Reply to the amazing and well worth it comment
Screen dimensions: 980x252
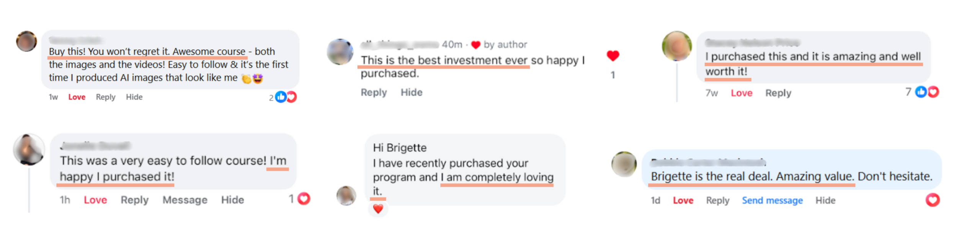(x=778, y=93)
